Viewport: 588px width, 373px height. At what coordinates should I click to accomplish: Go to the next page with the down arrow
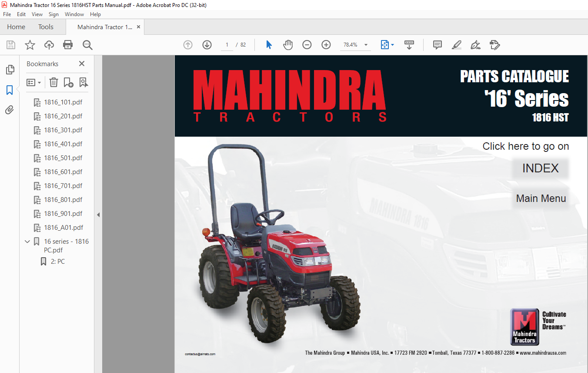(x=207, y=45)
